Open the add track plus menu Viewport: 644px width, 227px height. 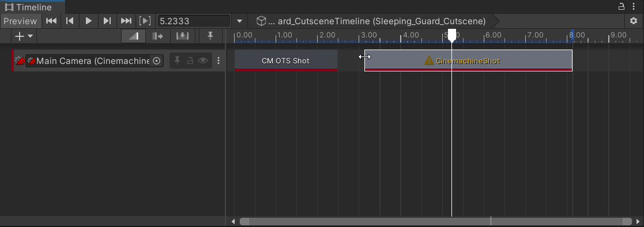(24, 36)
